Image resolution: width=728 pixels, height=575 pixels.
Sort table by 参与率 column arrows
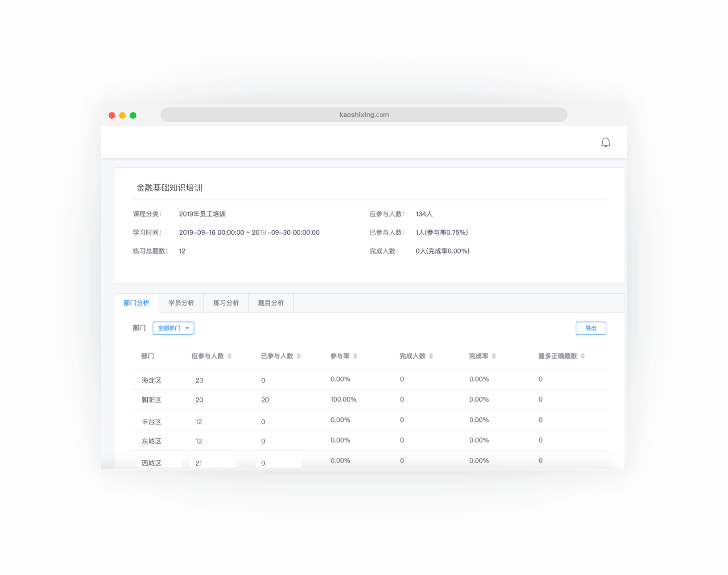pyautogui.click(x=355, y=356)
